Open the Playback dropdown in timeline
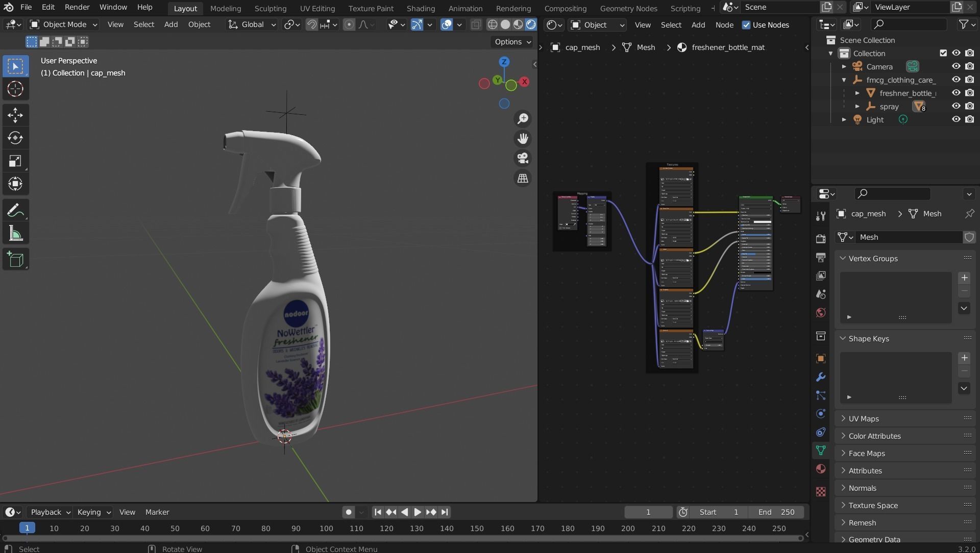Viewport: 980px width, 553px height. [x=50, y=512]
